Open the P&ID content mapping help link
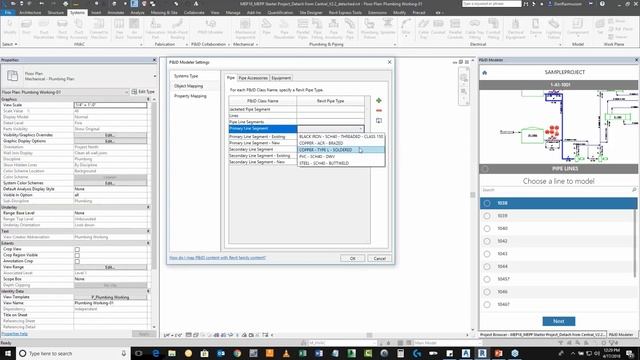This screenshot has width=640, height=360. (217, 258)
